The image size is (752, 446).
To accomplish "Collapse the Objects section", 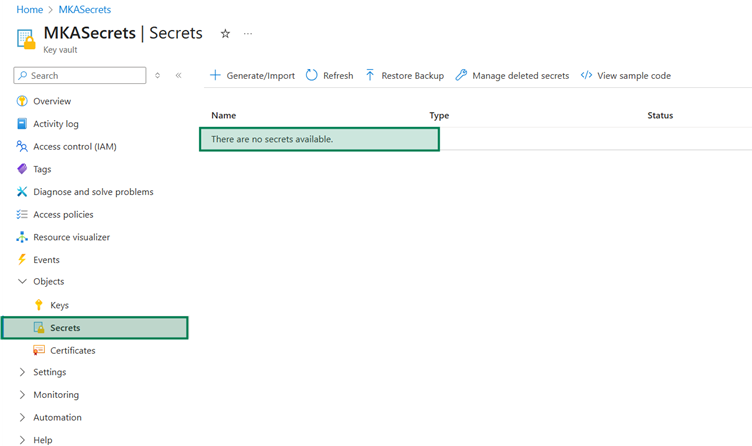I will pos(23,282).
